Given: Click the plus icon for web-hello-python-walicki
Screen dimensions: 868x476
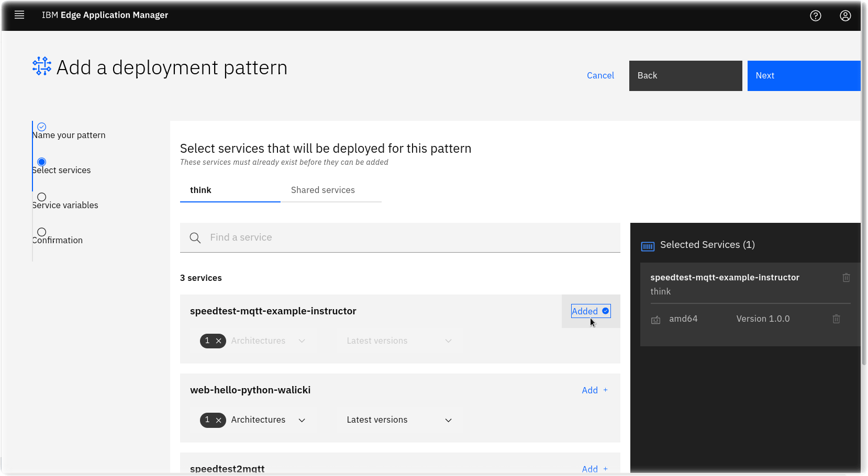Looking at the screenshot, I should tap(606, 390).
